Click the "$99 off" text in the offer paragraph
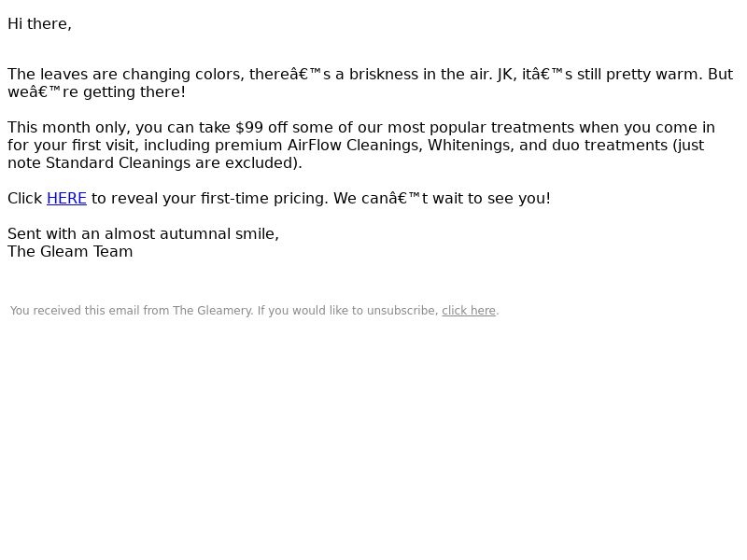747x560 pixels. 261,128
